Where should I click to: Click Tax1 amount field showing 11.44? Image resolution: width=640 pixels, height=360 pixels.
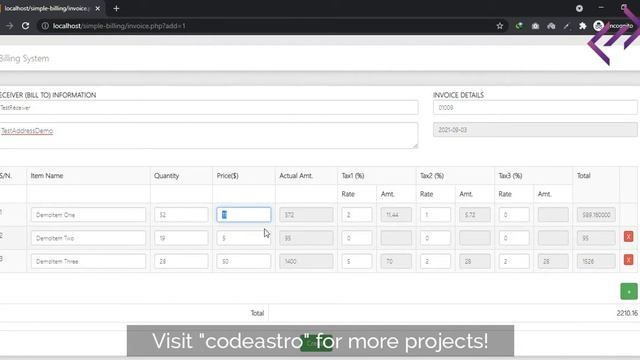(x=396, y=215)
